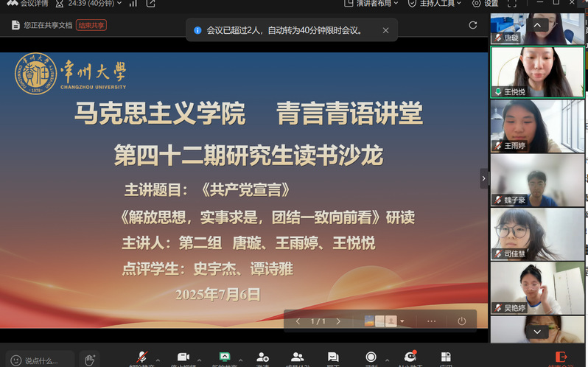Click the blue info icon in notification
The height and width of the screenshot is (367, 588).
coord(197,30)
